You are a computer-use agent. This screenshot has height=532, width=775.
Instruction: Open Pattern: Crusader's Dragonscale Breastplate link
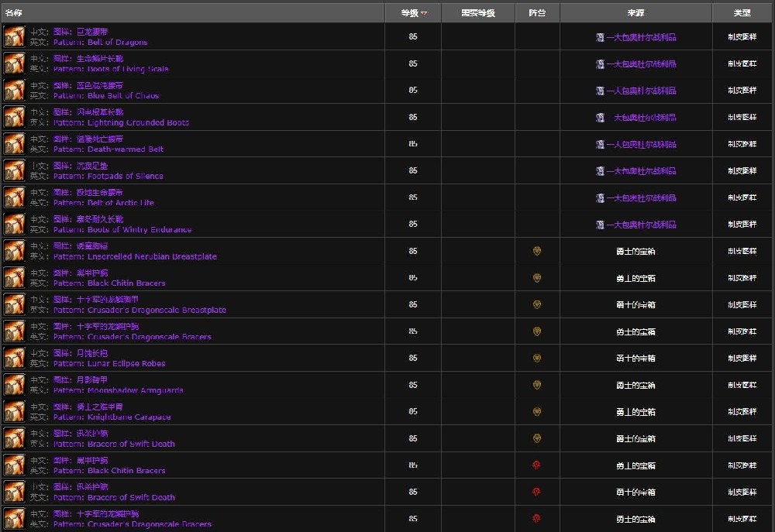(x=139, y=310)
